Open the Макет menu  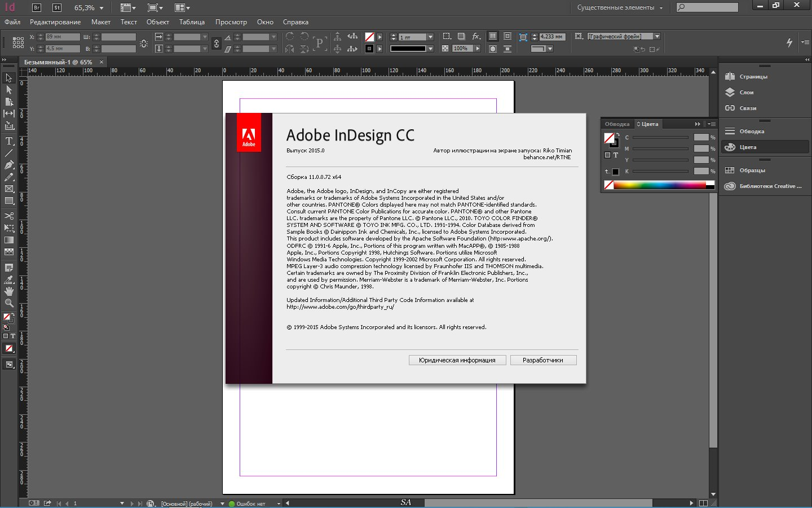101,22
